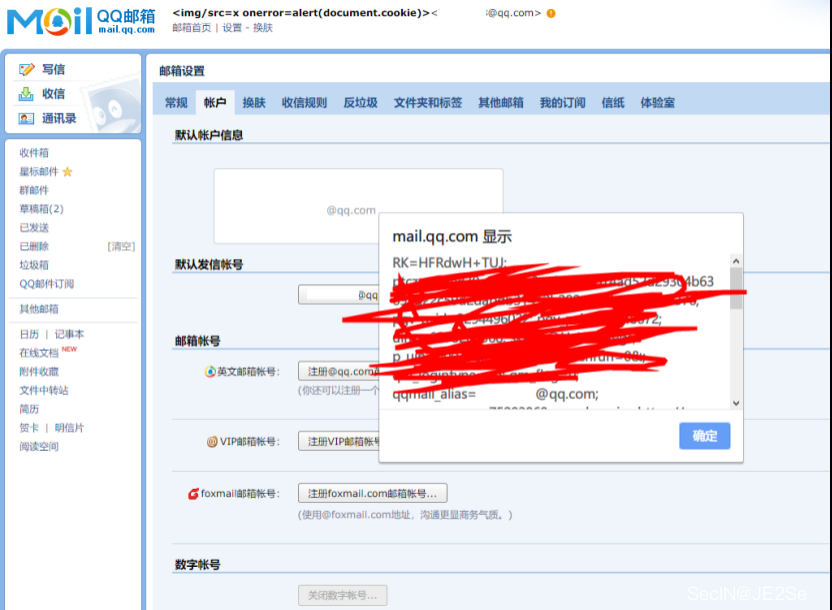Click the alert dialog scrollbar down arrow
The height and width of the screenshot is (610, 832).
click(x=736, y=403)
